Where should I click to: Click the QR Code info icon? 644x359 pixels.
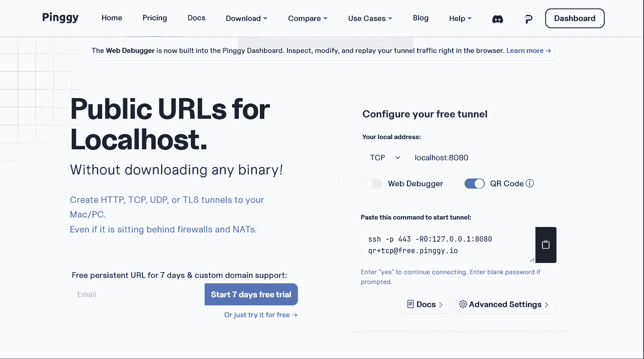[530, 184]
